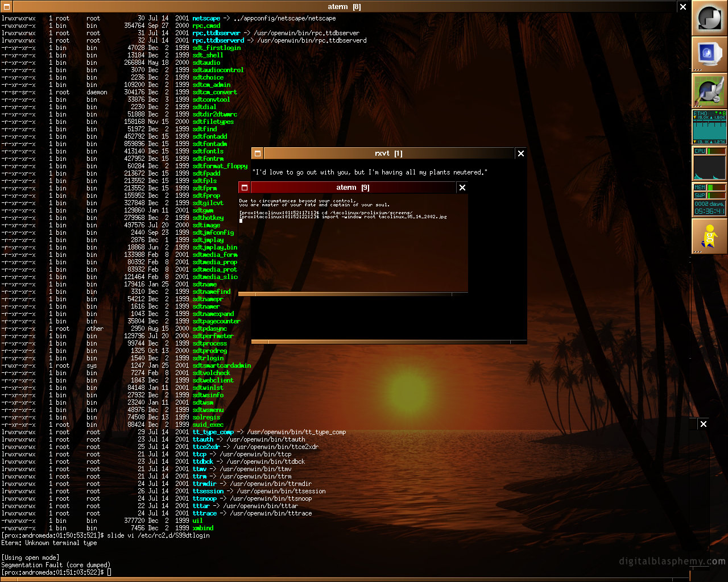Click the sdtwebclient file name
This screenshot has height=582, width=728.
click(213, 380)
